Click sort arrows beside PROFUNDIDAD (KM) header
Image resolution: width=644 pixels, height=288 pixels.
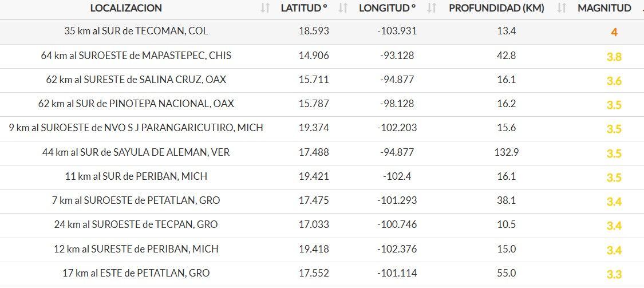tap(562, 8)
